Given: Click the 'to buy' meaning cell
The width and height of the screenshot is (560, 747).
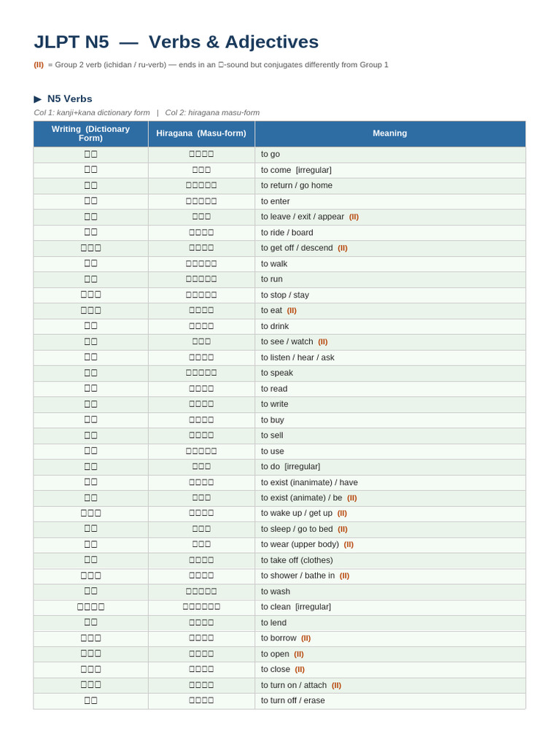Looking at the screenshot, I should (390, 419).
